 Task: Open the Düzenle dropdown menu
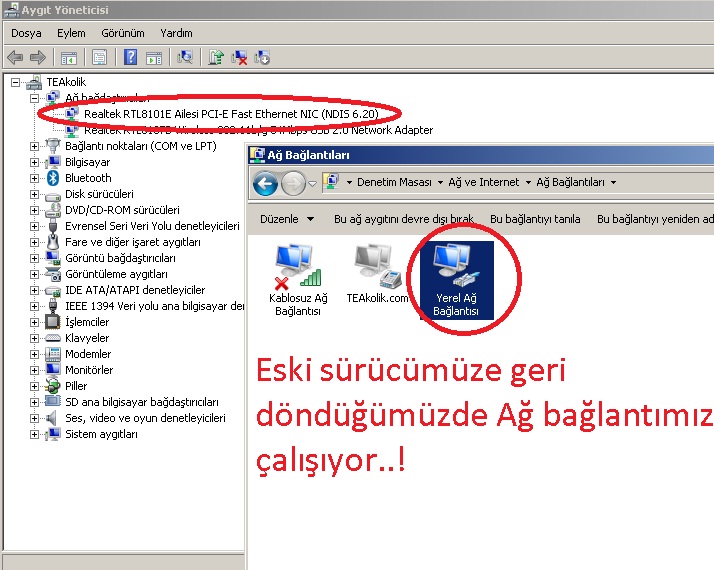(x=287, y=219)
